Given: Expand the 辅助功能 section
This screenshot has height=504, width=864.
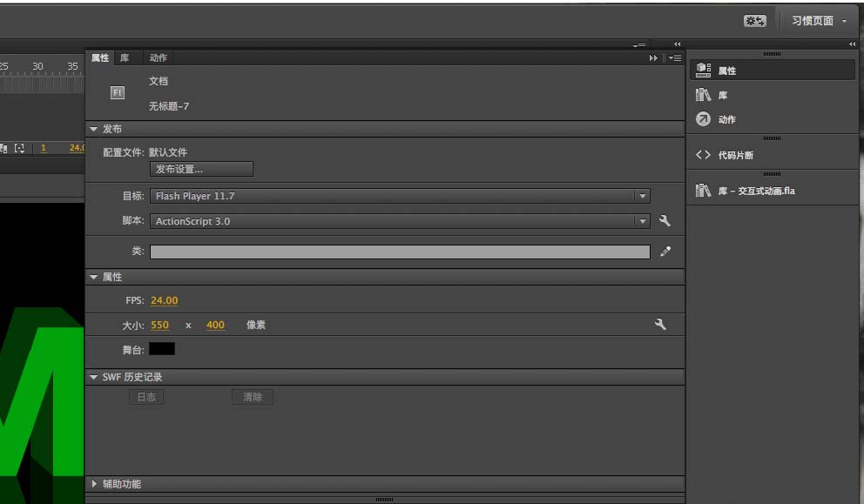Looking at the screenshot, I should pyautogui.click(x=94, y=484).
